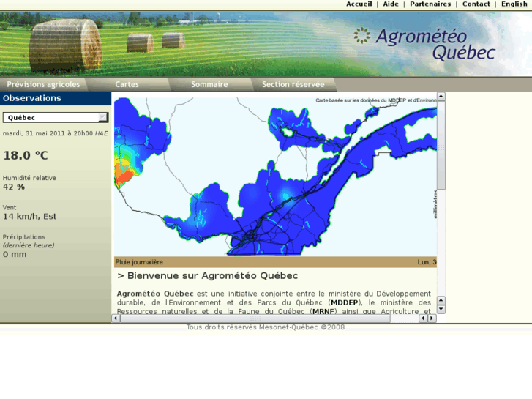Click the wind value 14 km/h, Est
The height and width of the screenshot is (399, 532).
(29, 216)
